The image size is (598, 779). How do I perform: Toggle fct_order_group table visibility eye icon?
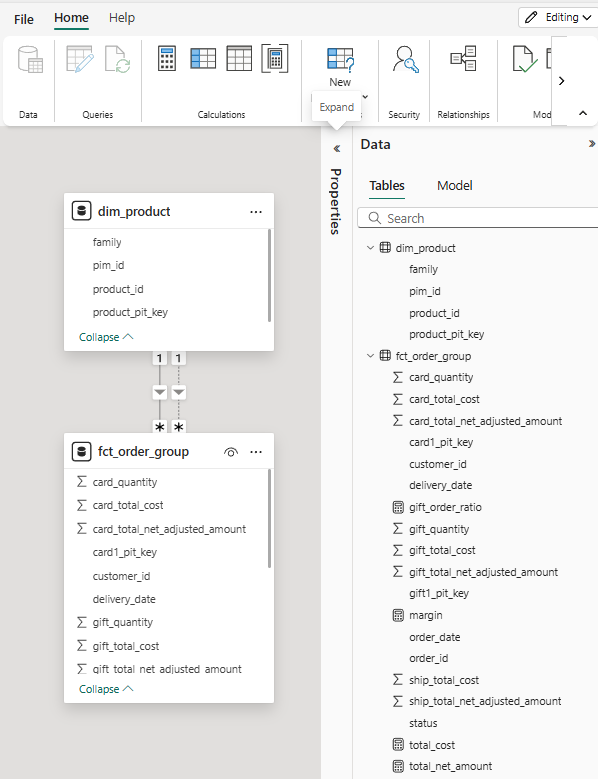(231, 452)
